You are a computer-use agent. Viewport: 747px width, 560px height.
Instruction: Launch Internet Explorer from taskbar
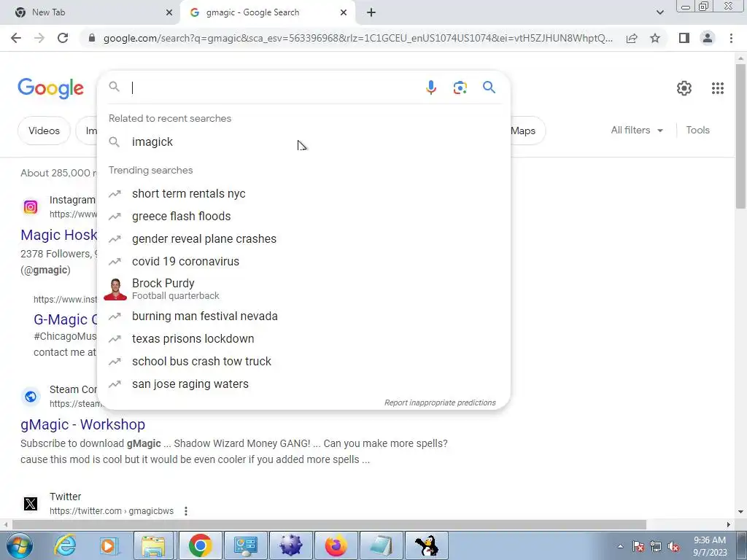[x=65, y=545]
